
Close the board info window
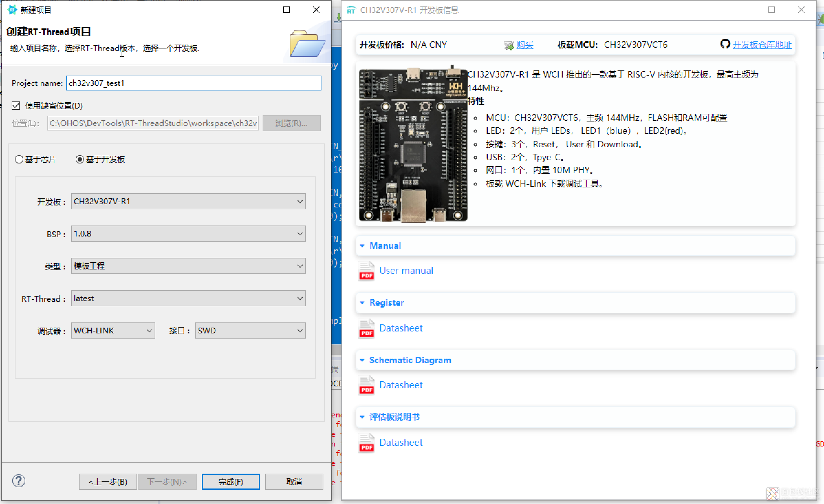pos(801,10)
